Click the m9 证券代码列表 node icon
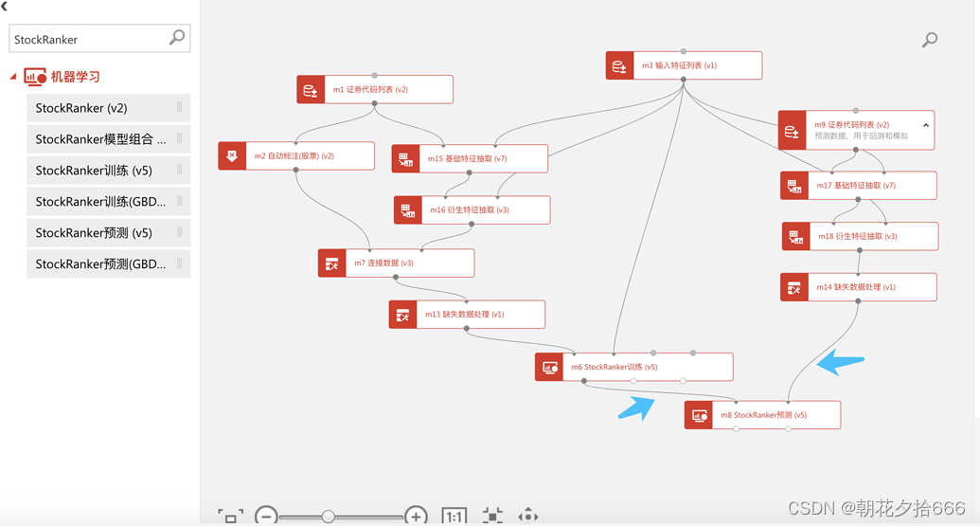Screen dimensions: 980x526 coord(792,131)
